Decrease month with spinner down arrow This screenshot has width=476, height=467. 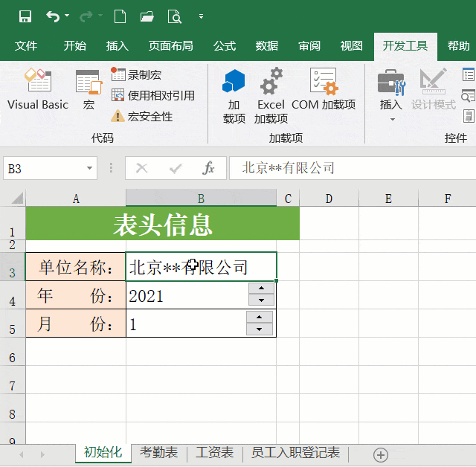click(x=259, y=329)
